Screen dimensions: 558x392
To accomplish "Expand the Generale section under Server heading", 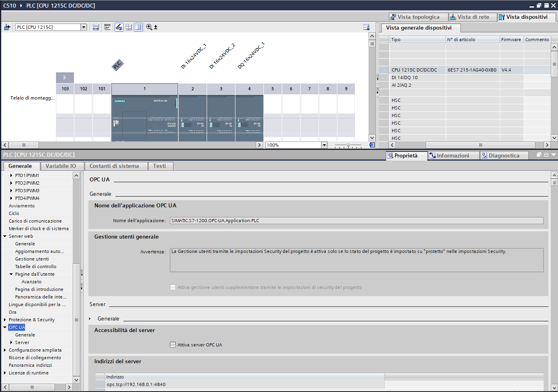I will [x=90, y=319].
